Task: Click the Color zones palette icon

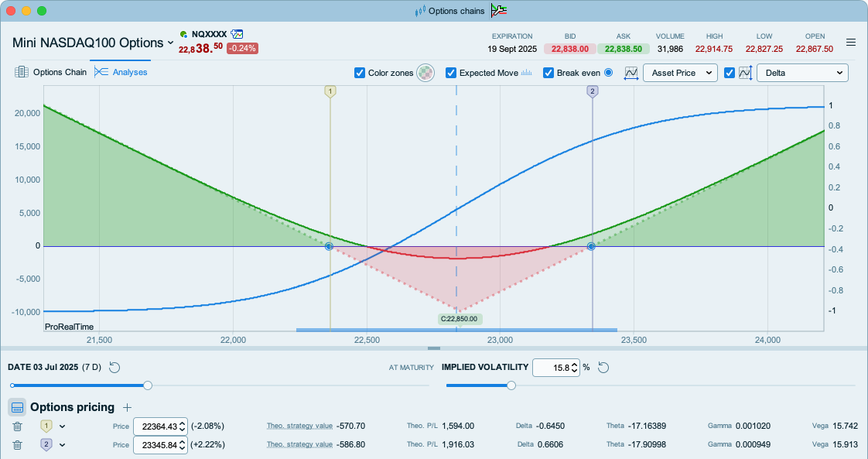Action: (425, 73)
